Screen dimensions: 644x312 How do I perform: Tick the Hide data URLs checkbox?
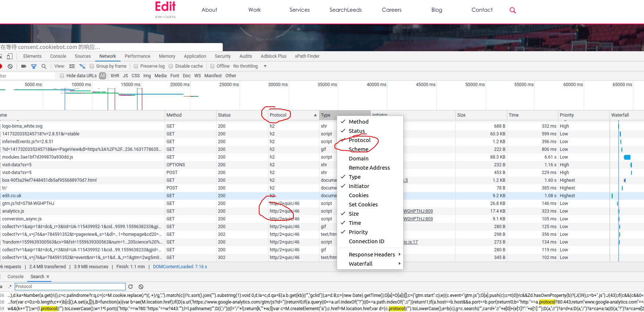(62, 76)
